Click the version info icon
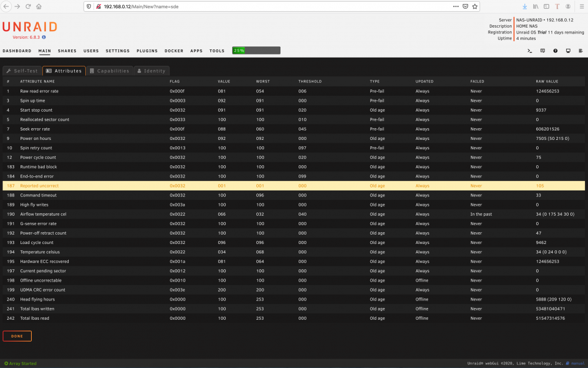 pos(44,37)
